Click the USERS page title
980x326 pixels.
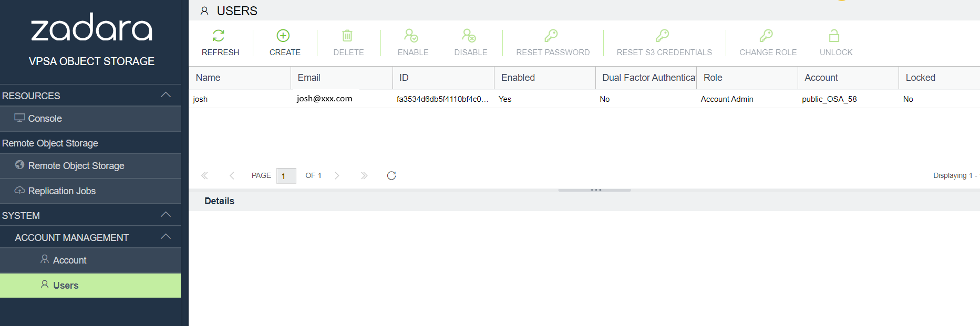click(237, 11)
